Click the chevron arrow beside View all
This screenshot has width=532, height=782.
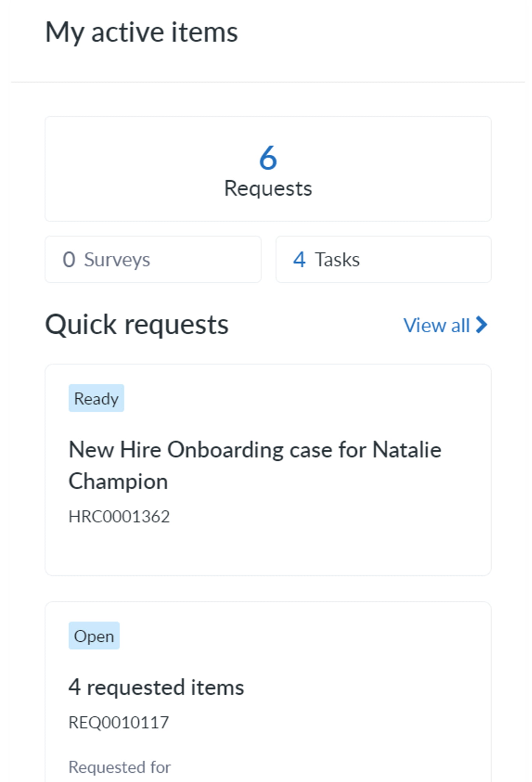481,325
